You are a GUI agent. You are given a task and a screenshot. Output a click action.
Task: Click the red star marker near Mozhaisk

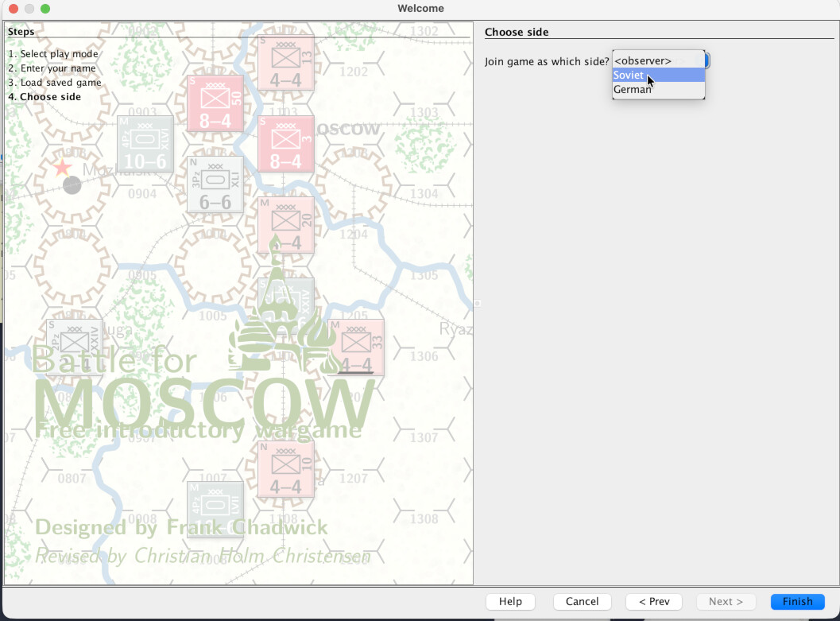63,168
